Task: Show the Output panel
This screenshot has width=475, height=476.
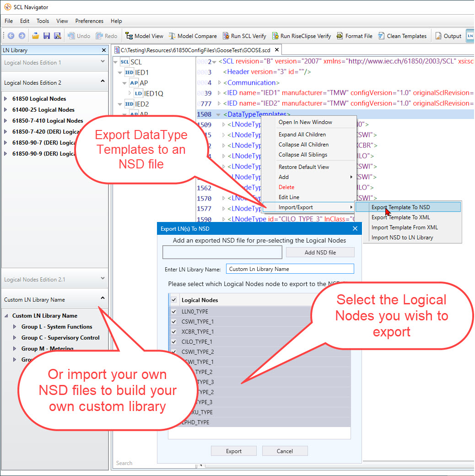Action: [438, 36]
